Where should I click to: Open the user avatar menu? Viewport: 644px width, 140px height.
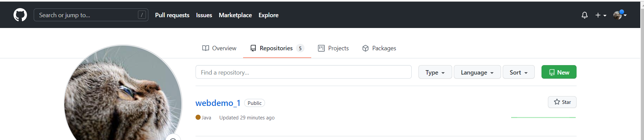pyautogui.click(x=620, y=15)
